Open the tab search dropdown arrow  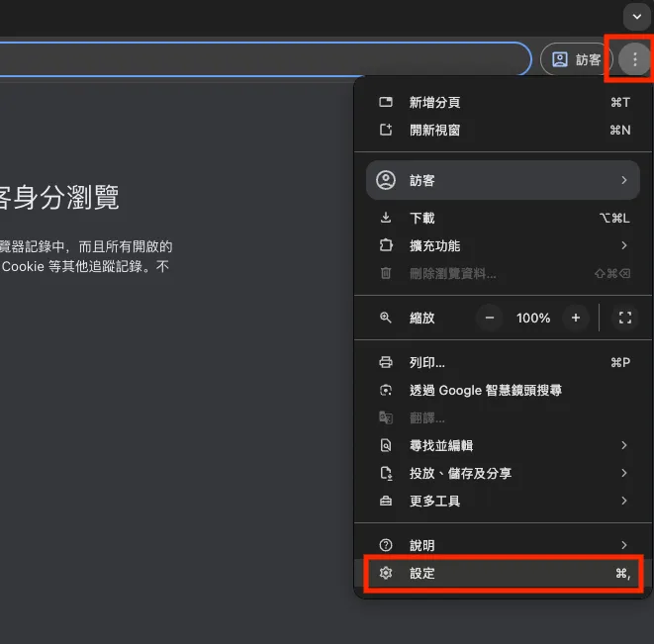[x=636, y=17]
